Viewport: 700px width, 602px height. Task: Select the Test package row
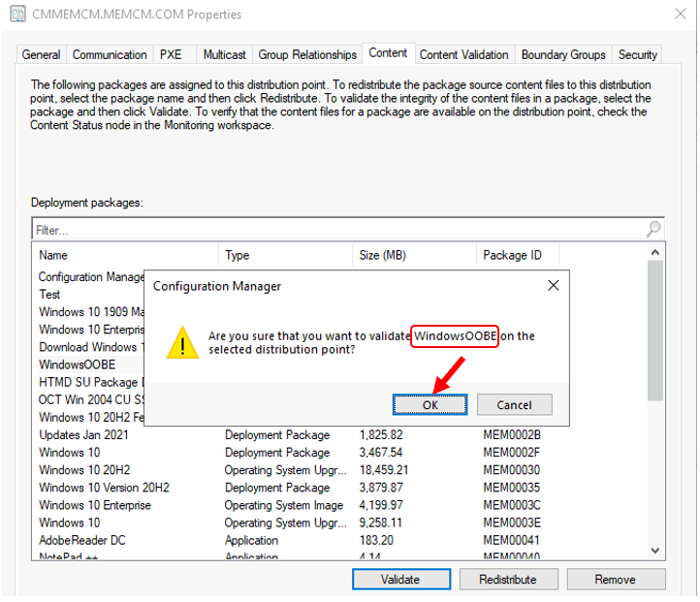pos(90,295)
